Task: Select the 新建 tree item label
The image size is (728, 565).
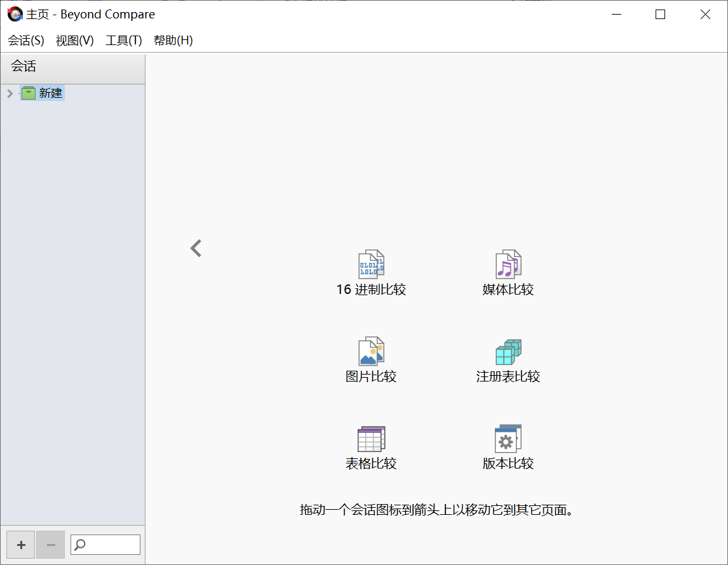Action: (51, 93)
